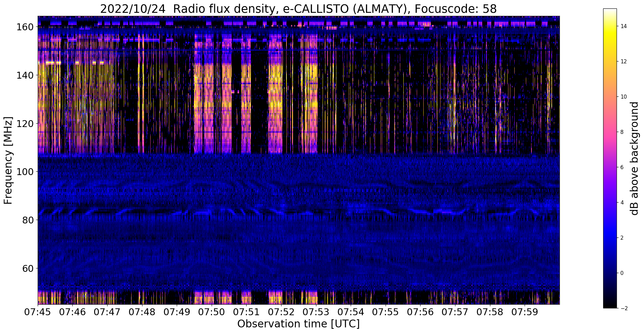Click the colorbar tick value 6

point(622,167)
